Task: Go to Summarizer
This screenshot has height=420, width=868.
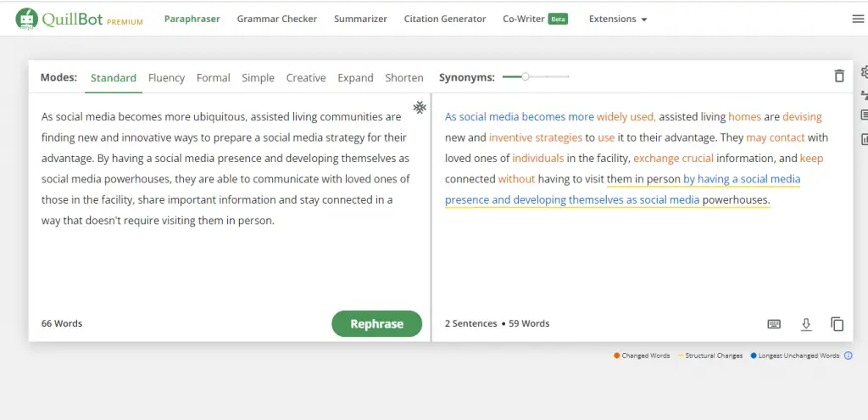Action: click(360, 19)
